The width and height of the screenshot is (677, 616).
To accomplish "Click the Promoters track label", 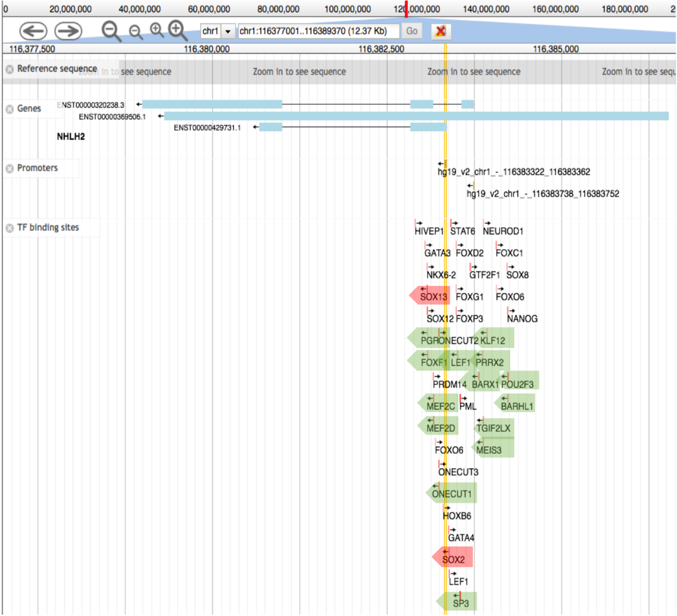I will coord(37,168).
